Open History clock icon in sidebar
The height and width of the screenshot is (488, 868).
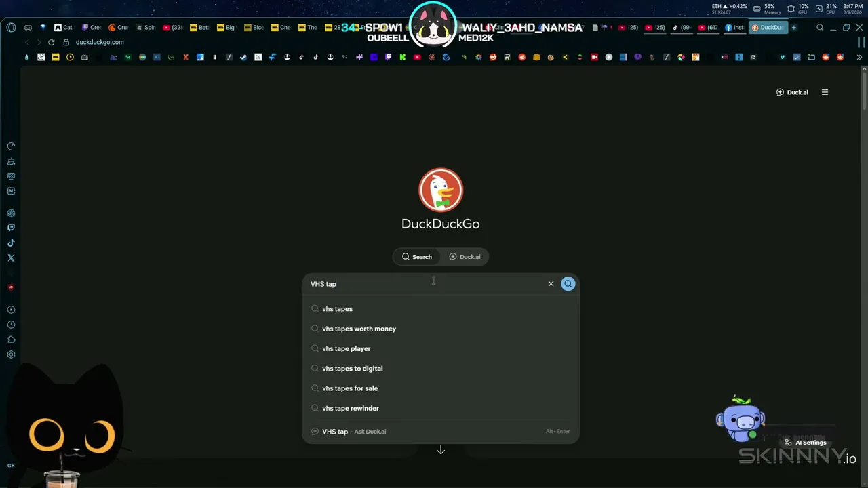pos(11,325)
